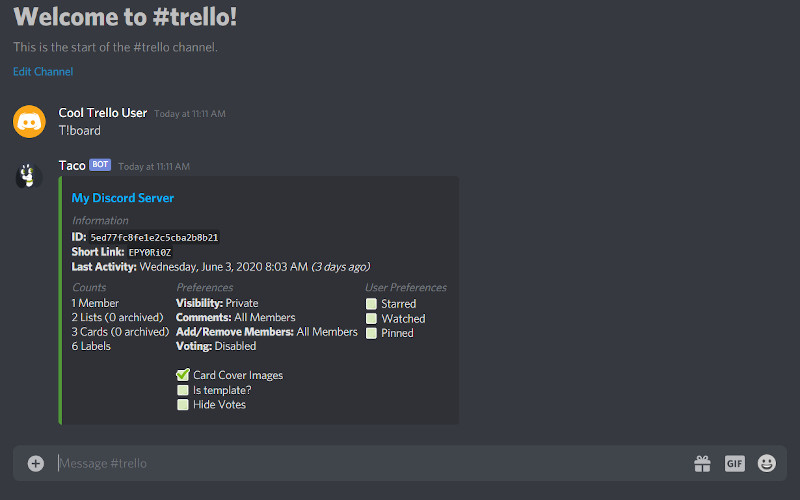
Task: Toggle the Watched checkbox
Action: coord(371,319)
